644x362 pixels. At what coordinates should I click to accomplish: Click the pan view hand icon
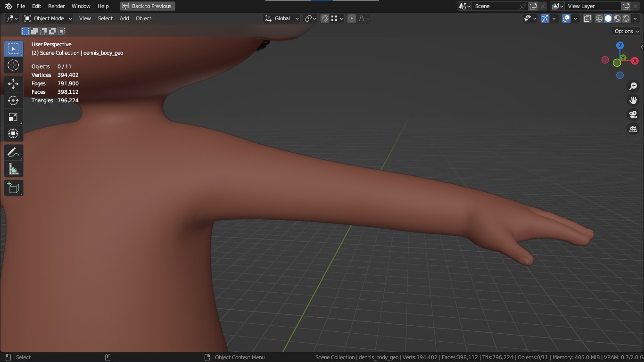pyautogui.click(x=633, y=100)
